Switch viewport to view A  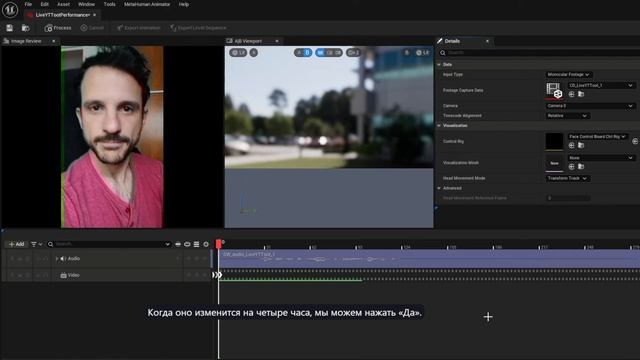299,53
